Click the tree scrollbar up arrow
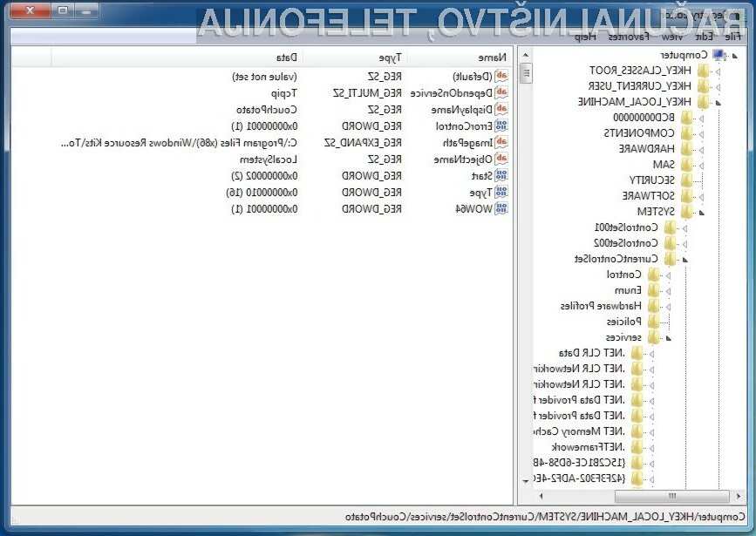756x536 pixels. (526, 55)
